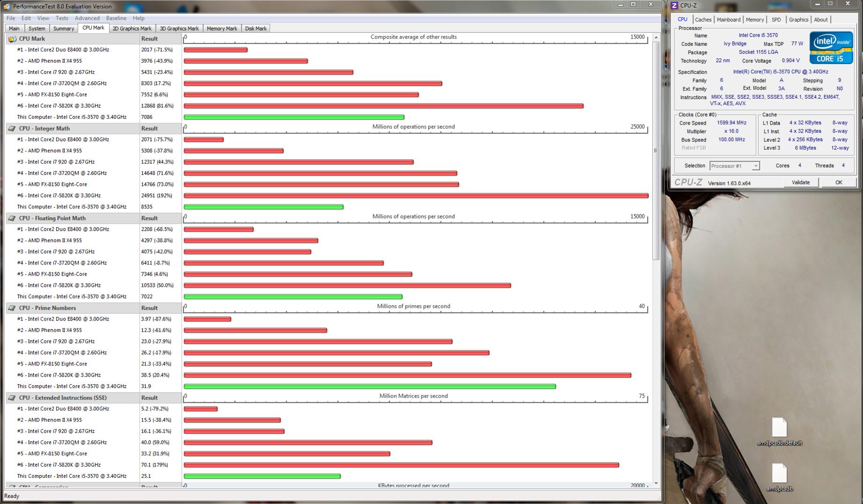Open the Tests menu
Image resolution: width=863 pixels, height=504 pixels.
(62, 18)
